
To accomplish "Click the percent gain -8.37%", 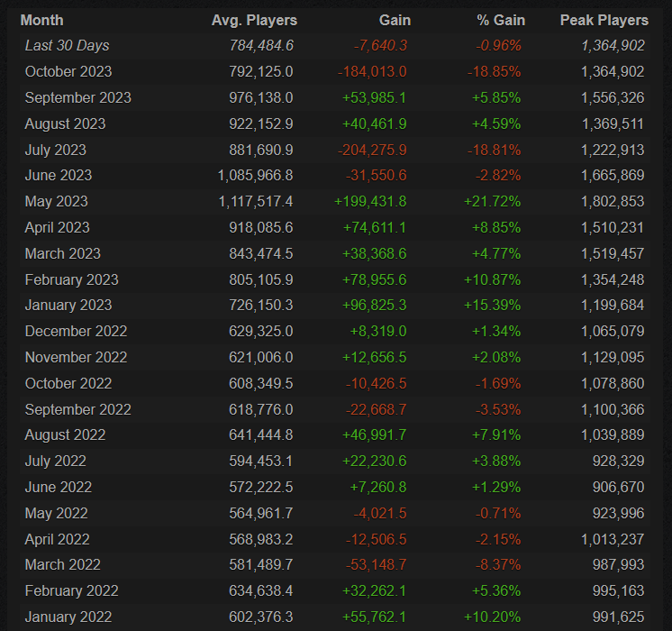I will (x=498, y=565).
